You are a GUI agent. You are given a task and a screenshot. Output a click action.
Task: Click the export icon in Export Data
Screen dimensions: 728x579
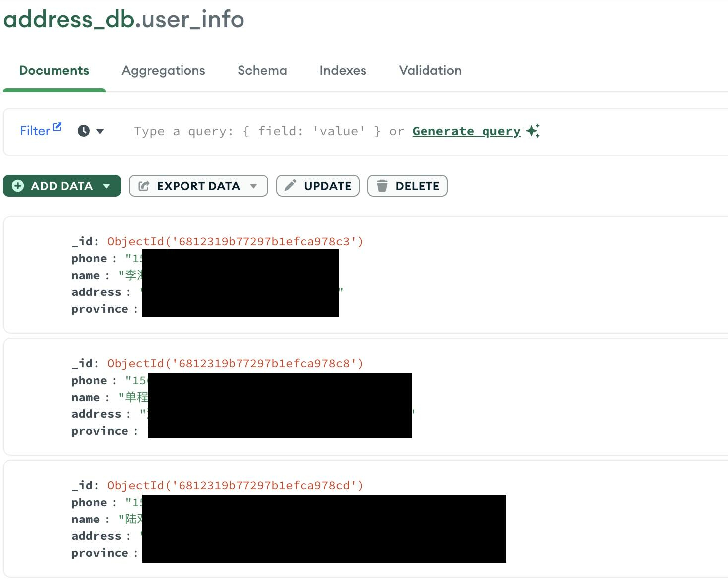point(144,186)
